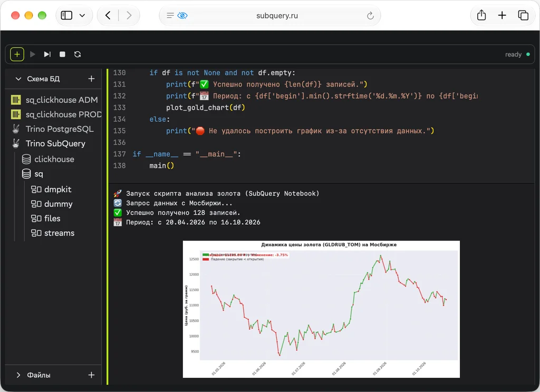Click the output line 'Запрос данных с Мосбиржи...'
Image resolution: width=540 pixels, height=392 pixels.
click(x=179, y=203)
